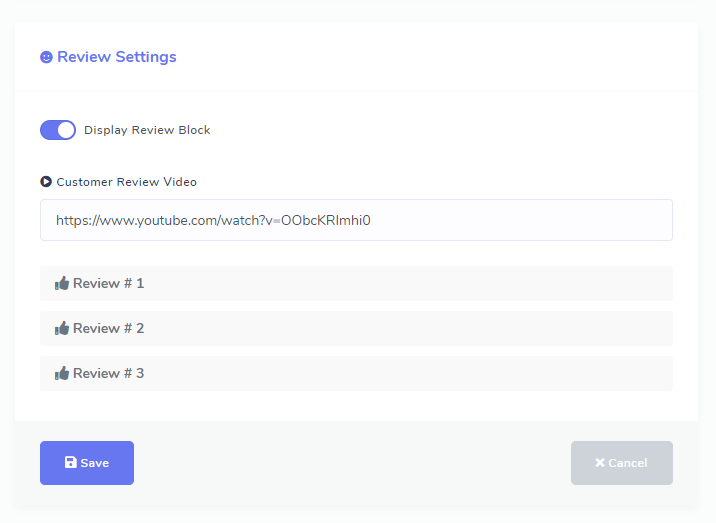This screenshot has height=523, width=716.
Task: Click the 'Customer Review Video' field label
Action: tap(126, 182)
